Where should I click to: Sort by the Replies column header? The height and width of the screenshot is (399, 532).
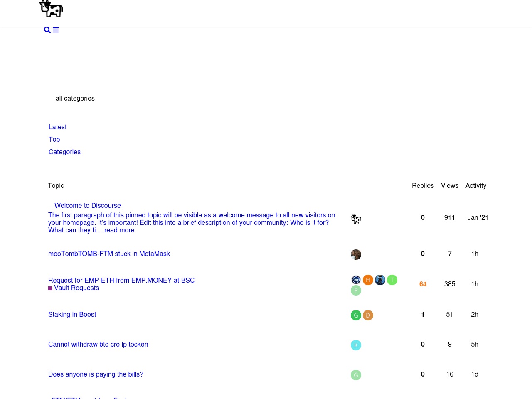423,186
